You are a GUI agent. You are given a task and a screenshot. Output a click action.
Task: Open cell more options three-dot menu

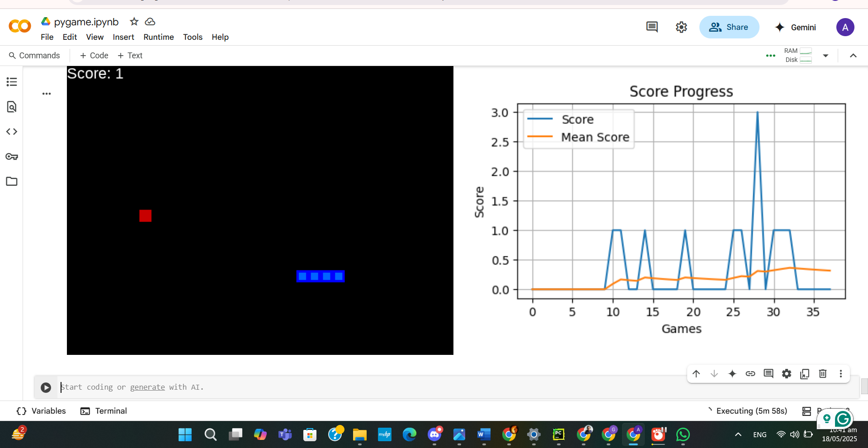[840, 373]
